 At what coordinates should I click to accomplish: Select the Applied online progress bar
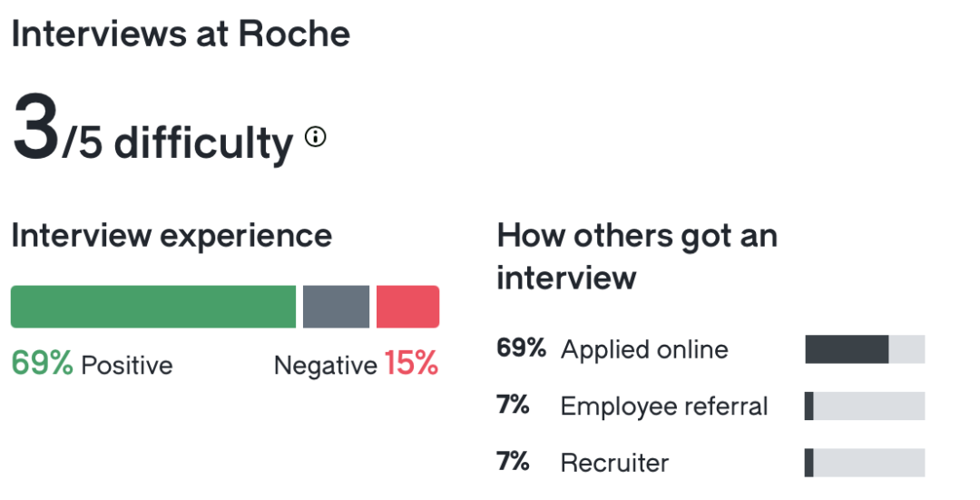pos(864,349)
